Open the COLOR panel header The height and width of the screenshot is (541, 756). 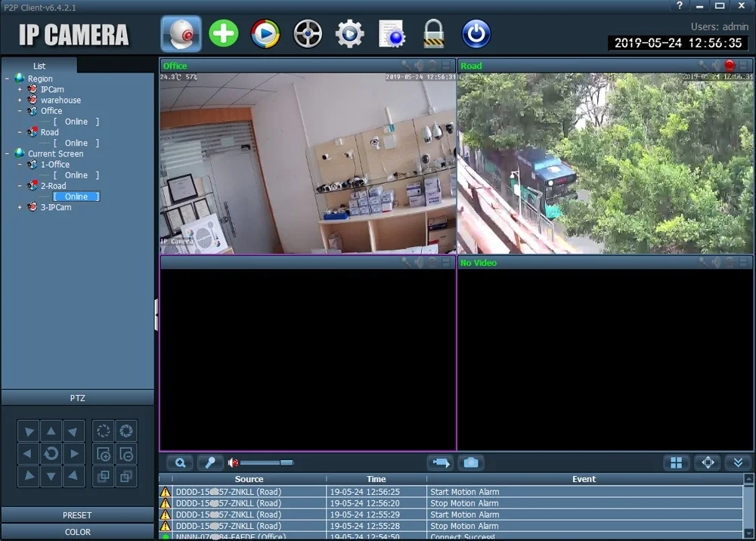click(x=77, y=532)
